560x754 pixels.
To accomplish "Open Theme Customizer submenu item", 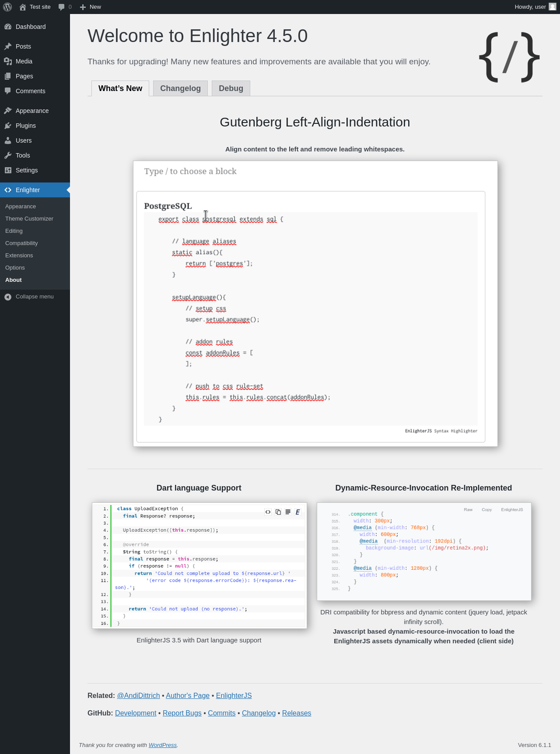I will (x=29, y=219).
